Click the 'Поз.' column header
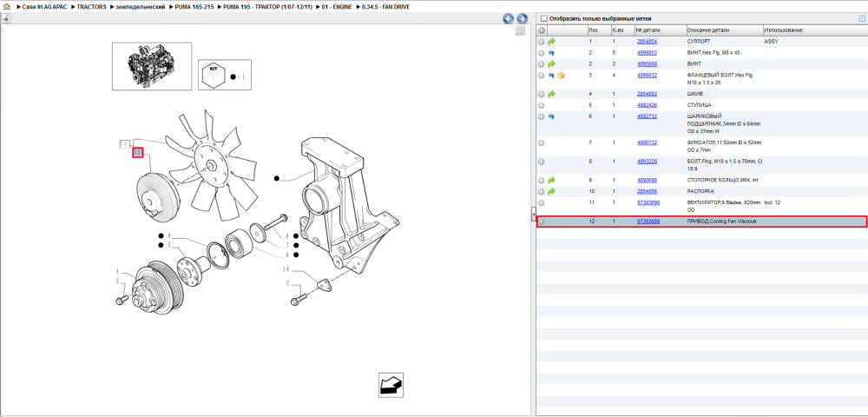 tap(594, 30)
